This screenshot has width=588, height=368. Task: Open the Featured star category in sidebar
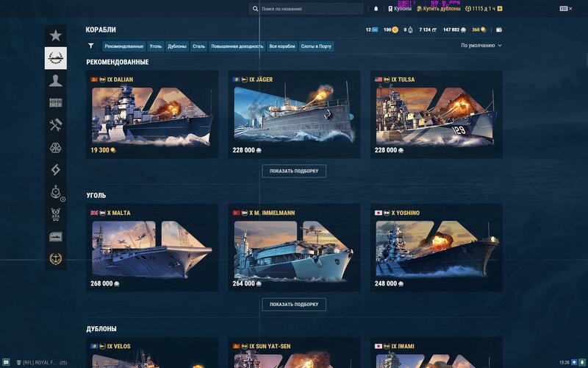(56, 35)
